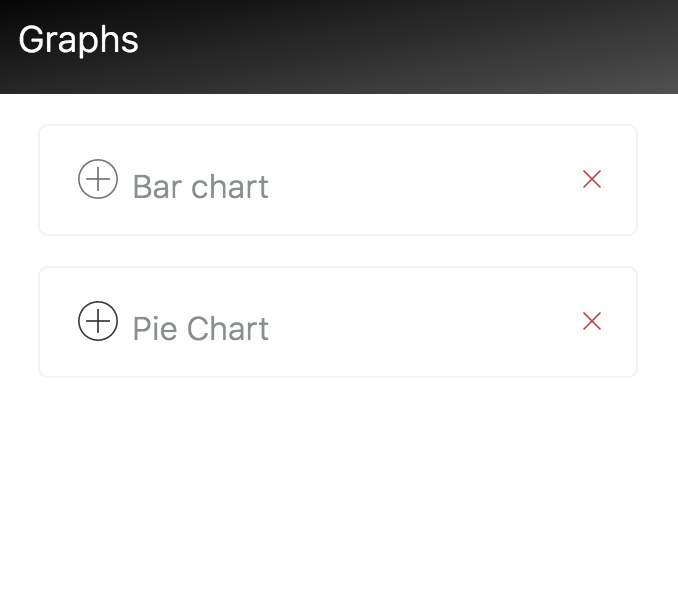Tap the circled plus in the second card
678x608 pixels.
[x=98, y=322]
